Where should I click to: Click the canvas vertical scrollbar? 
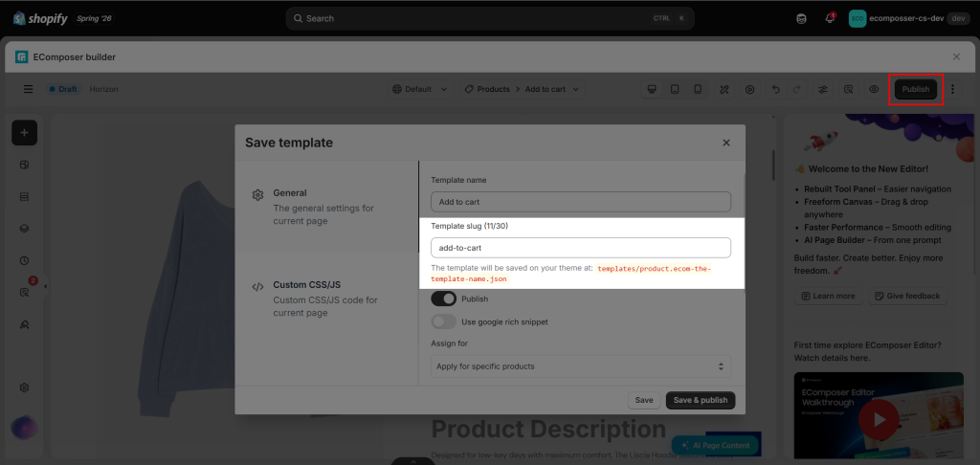(x=773, y=165)
